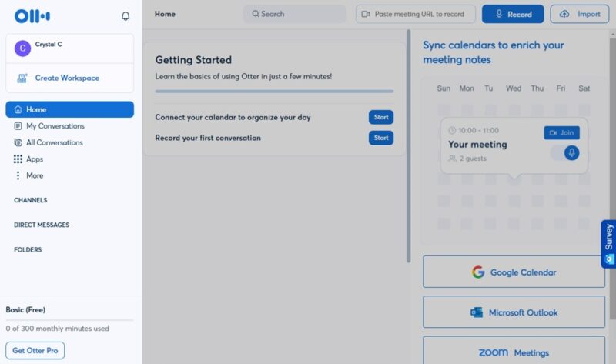Screen dimensions: 616x364
Task: Connect Google Calendar
Action: point(514,272)
